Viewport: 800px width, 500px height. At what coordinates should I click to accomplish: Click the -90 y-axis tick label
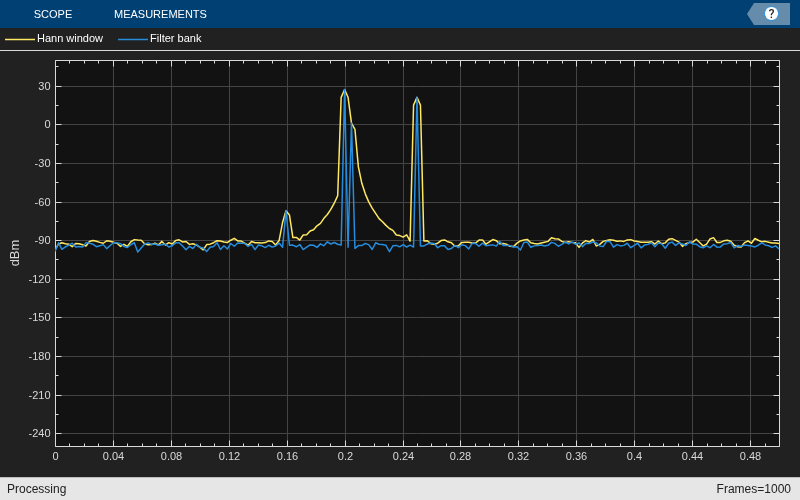click(x=41, y=241)
